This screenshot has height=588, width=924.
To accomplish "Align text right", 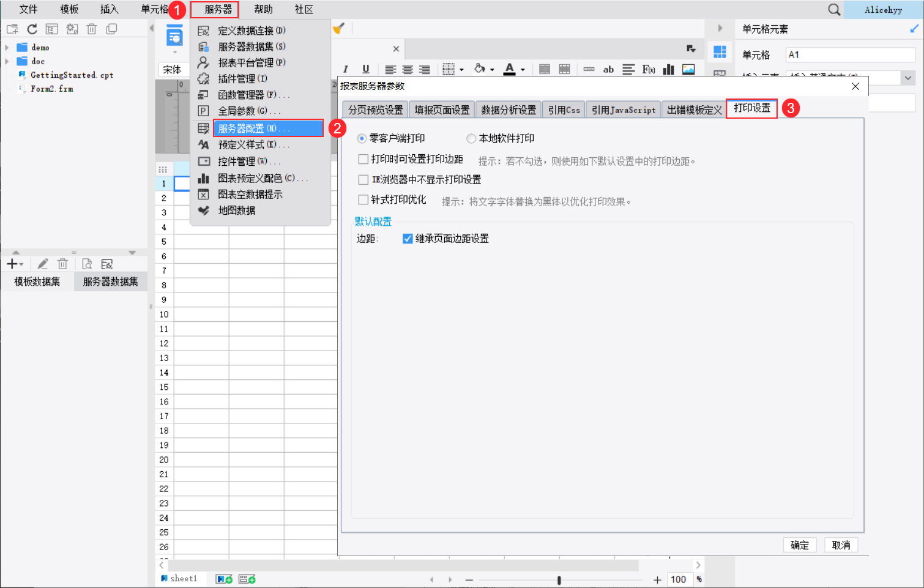I will point(425,69).
